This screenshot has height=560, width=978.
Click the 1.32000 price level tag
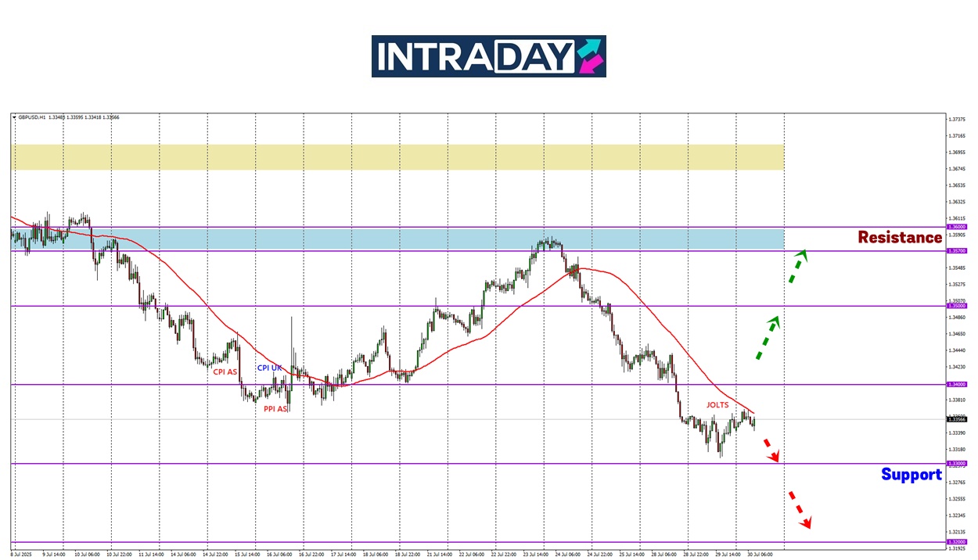(x=956, y=542)
